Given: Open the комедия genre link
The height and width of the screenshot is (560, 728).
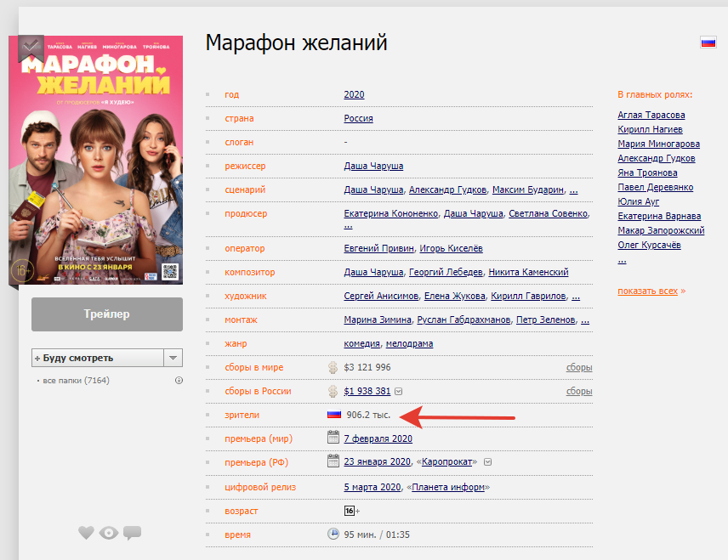Looking at the screenshot, I should (361, 344).
